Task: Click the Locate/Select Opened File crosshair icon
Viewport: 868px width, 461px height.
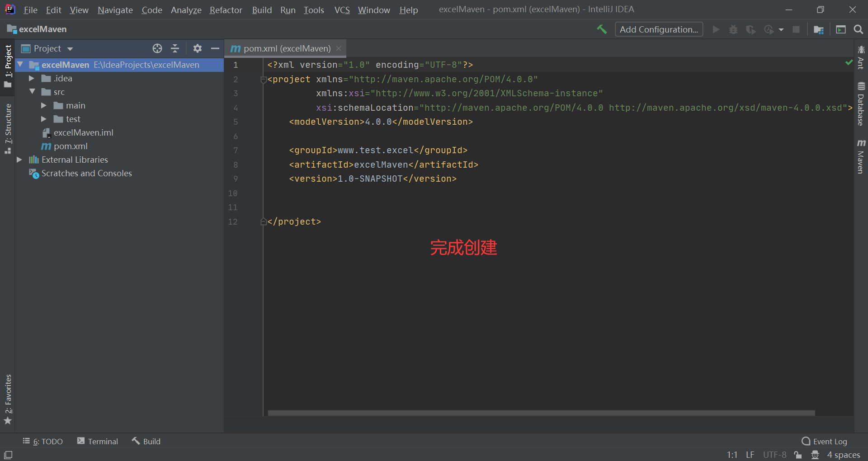Action: pos(157,48)
